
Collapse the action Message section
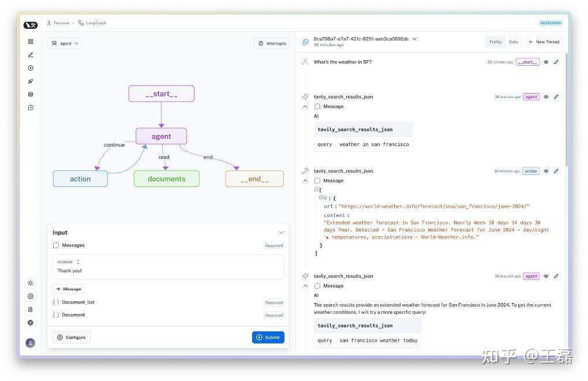tap(305, 181)
